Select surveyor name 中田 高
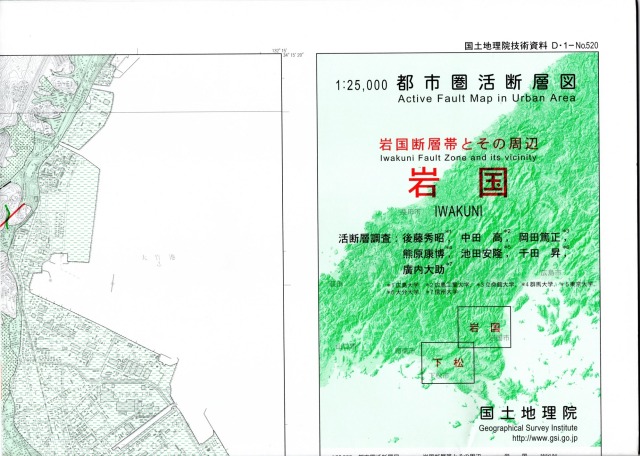The width and height of the screenshot is (640, 456). coord(482,238)
